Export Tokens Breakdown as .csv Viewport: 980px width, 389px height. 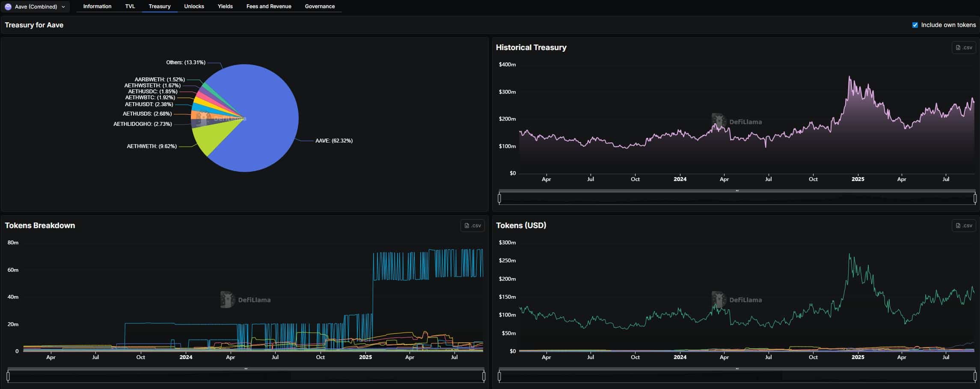click(472, 226)
